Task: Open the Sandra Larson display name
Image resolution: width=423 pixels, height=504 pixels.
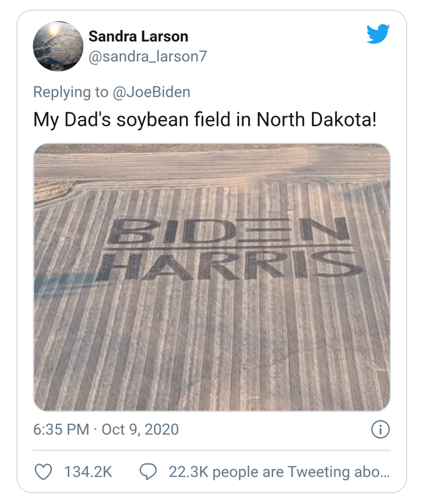Action: pos(138,37)
